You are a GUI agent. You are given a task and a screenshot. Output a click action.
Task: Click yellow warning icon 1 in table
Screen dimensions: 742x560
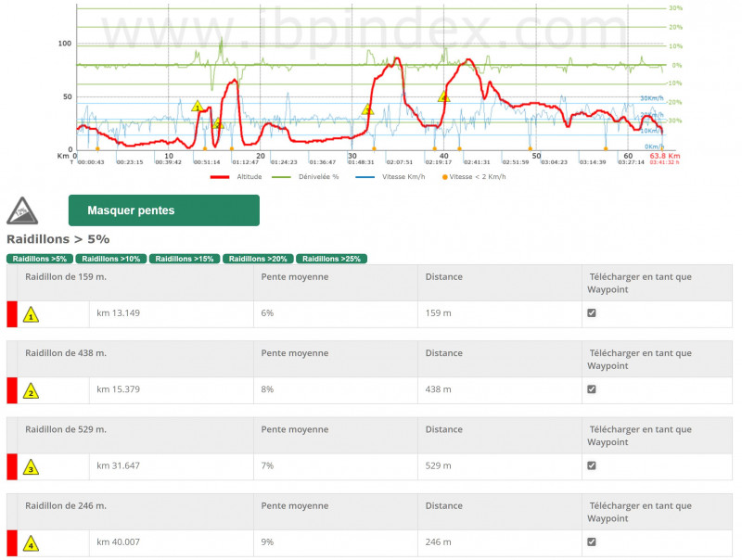pyautogui.click(x=32, y=314)
